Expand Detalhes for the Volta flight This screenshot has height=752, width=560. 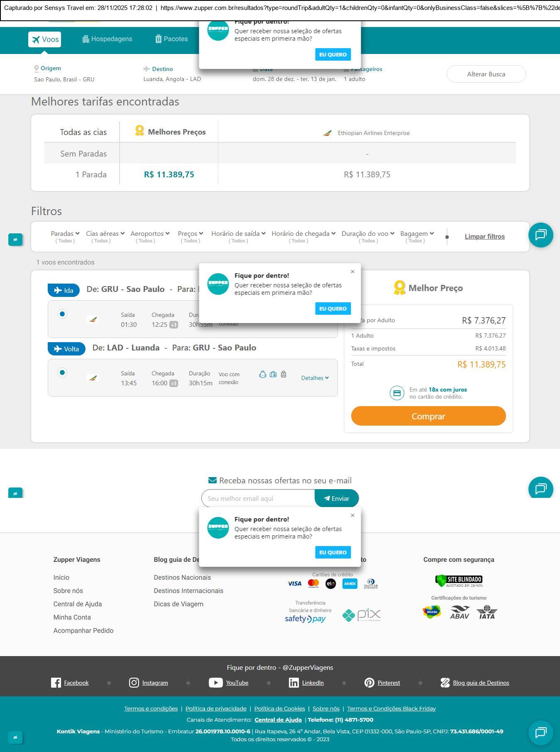pyautogui.click(x=315, y=378)
